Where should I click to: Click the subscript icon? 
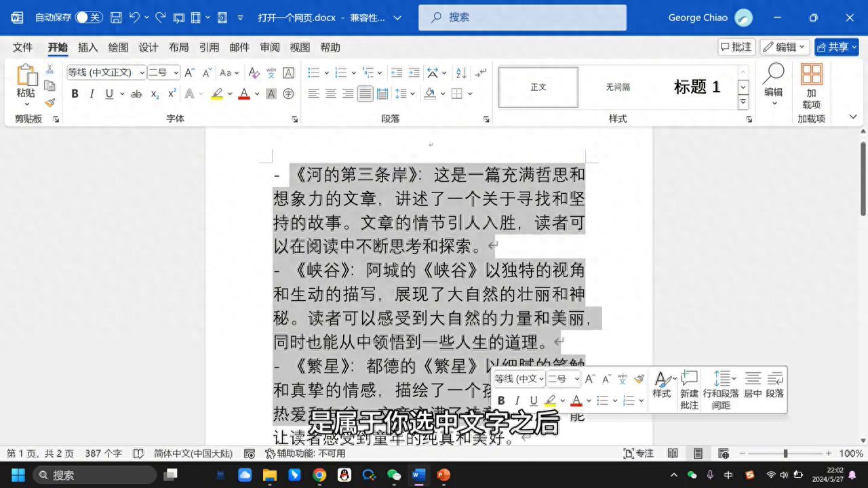click(155, 94)
